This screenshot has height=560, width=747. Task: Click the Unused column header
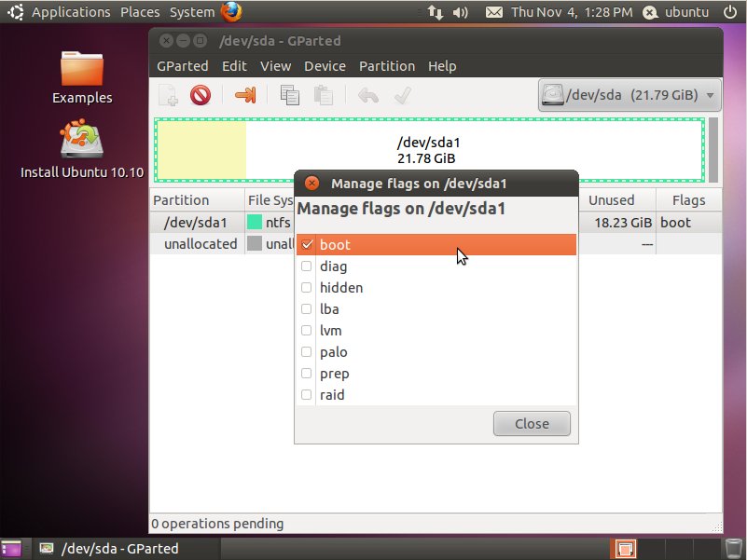[617, 200]
